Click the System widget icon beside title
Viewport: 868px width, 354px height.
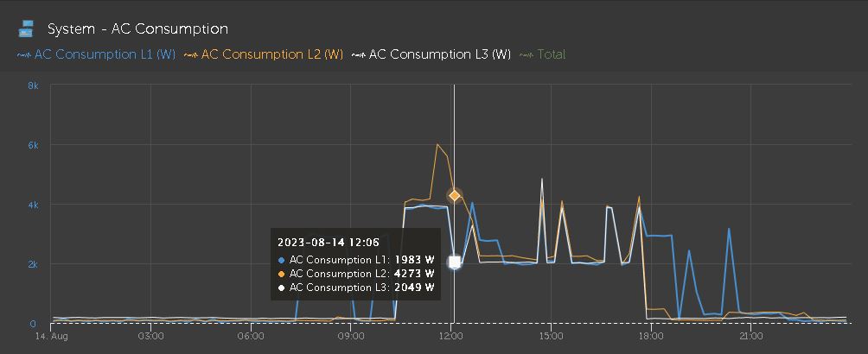pos(26,28)
